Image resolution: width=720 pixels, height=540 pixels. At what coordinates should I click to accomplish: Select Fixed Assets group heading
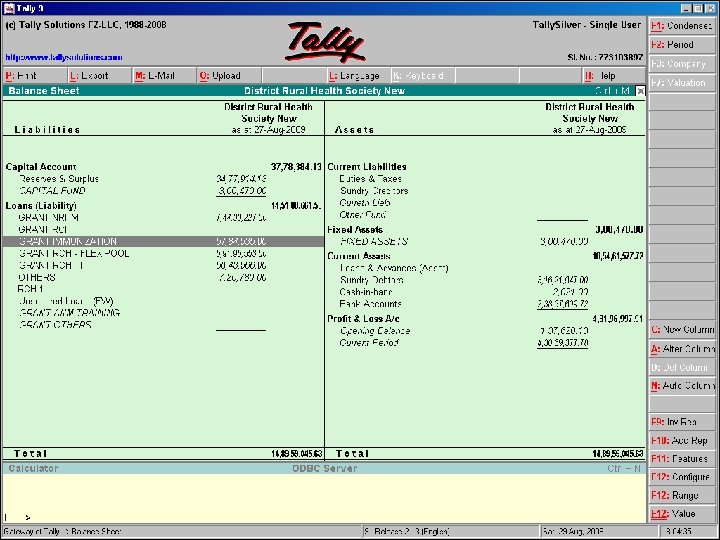point(355,230)
